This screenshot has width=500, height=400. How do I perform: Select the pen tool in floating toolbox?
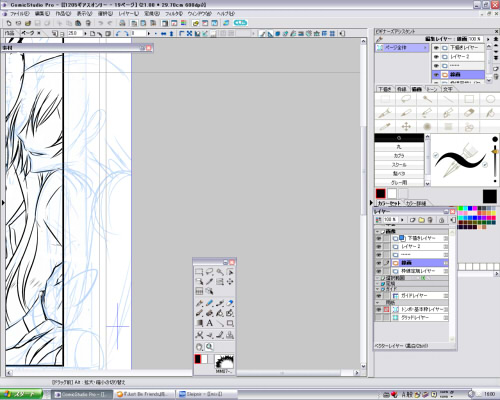[199, 303]
